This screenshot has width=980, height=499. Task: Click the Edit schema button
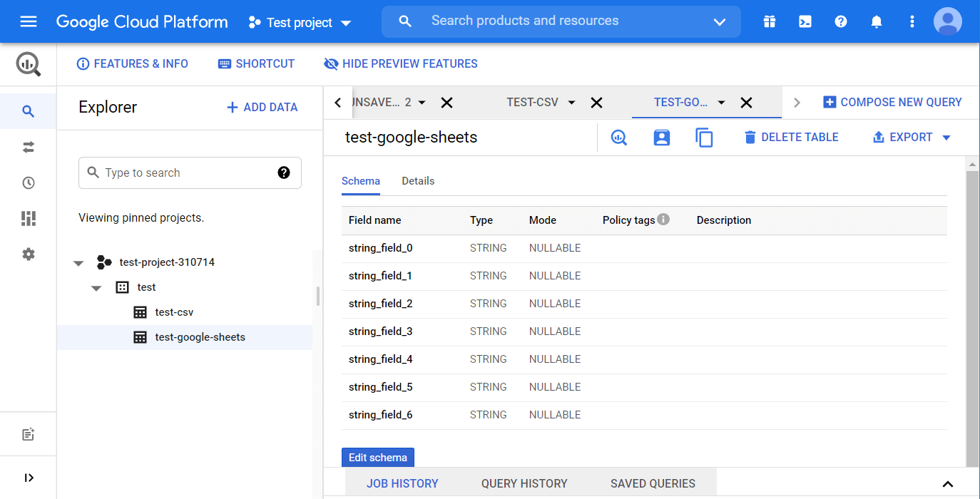tap(377, 457)
